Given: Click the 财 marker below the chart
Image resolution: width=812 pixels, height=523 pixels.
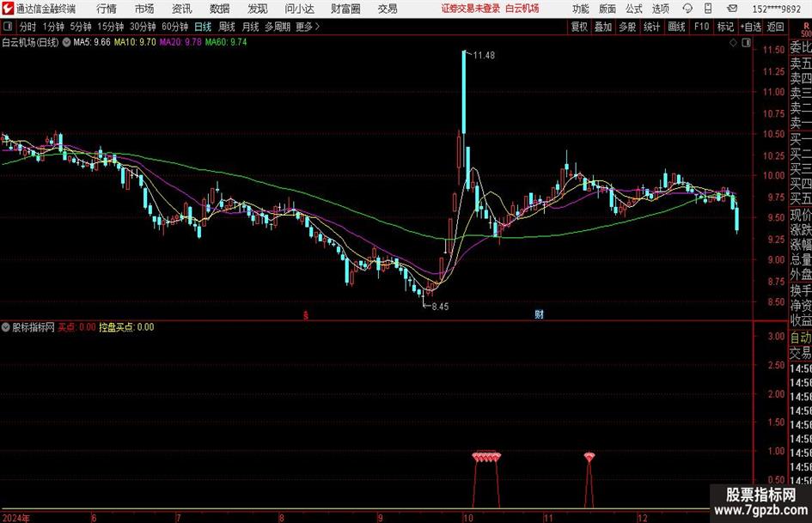Looking at the screenshot, I should pos(539,313).
